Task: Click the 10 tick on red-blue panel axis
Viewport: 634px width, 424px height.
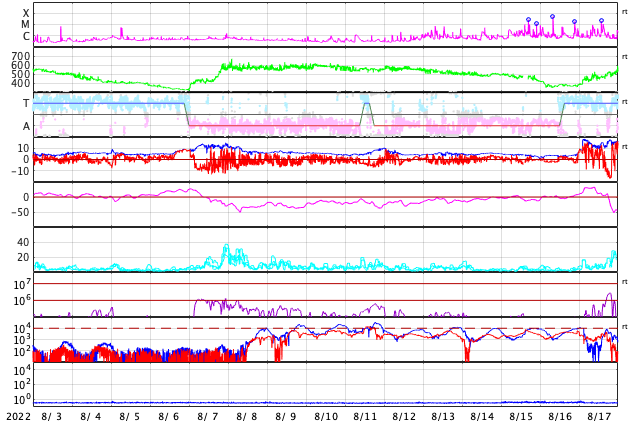Action: click(23, 148)
